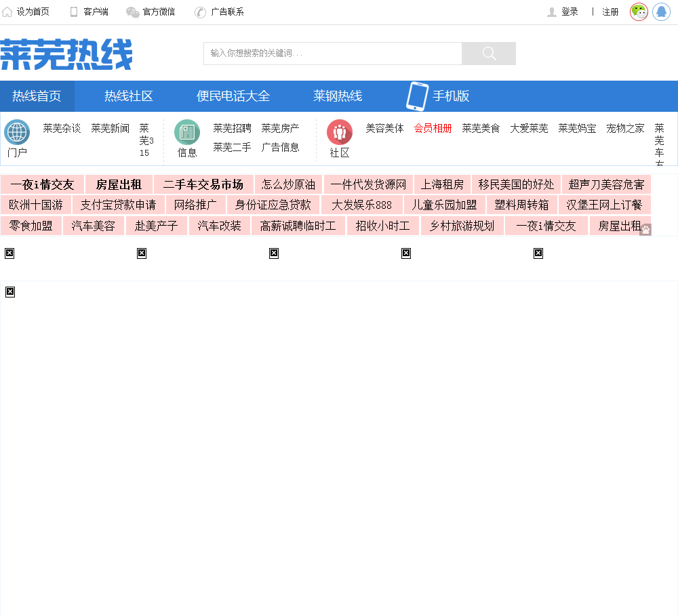
Task: Click the 客户端 link
Action: 96,12
